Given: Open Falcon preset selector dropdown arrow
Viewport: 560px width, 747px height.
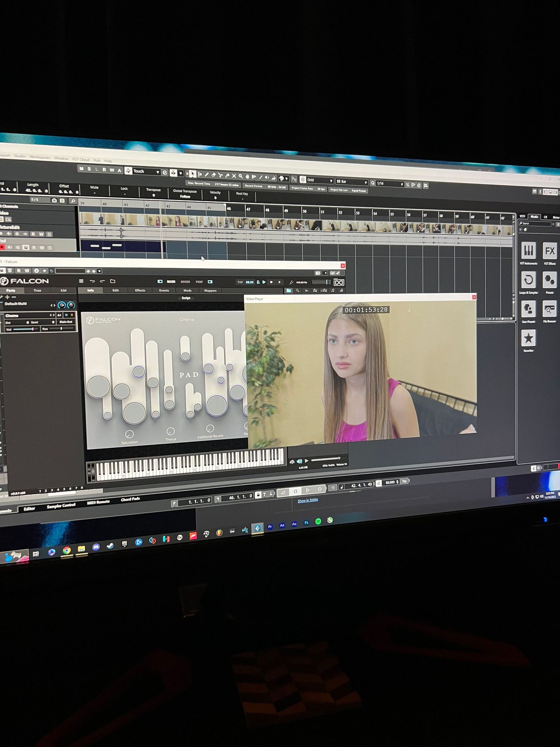Looking at the screenshot, I should [x=99, y=271].
